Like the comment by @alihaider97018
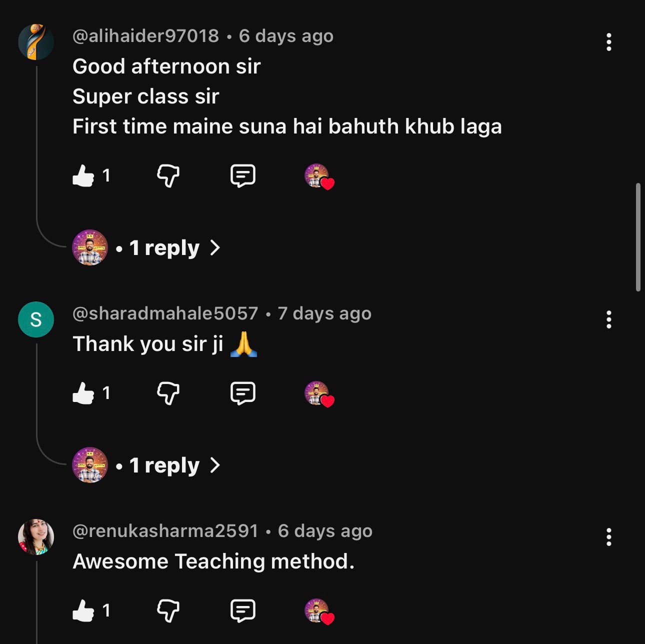Viewport: 645px width, 644px height. pos(83,176)
